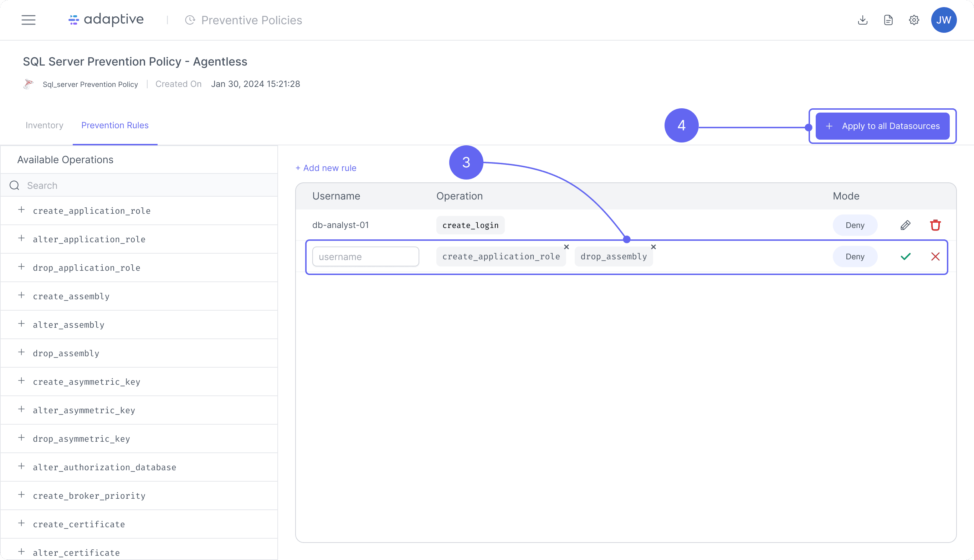Click the created date Jan 30, 2024 15:21:28
974x560 pixels.
(x=256, y=84)
